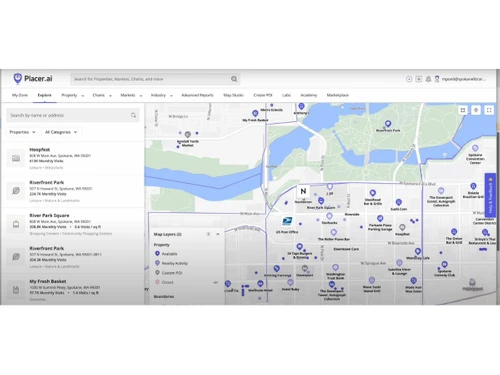Click the Kendall Yards Market map pin

[188, 134]
